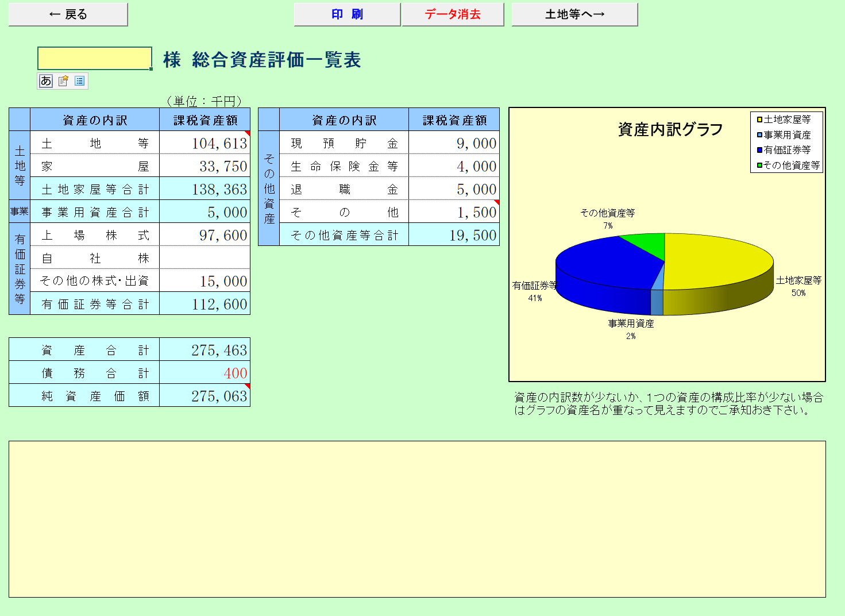Image resolution: width=845 pixels, height=616 pixels.
Task: Select the 退職金 value 5,000 in その他資産
Action: (x=454, y=188)
